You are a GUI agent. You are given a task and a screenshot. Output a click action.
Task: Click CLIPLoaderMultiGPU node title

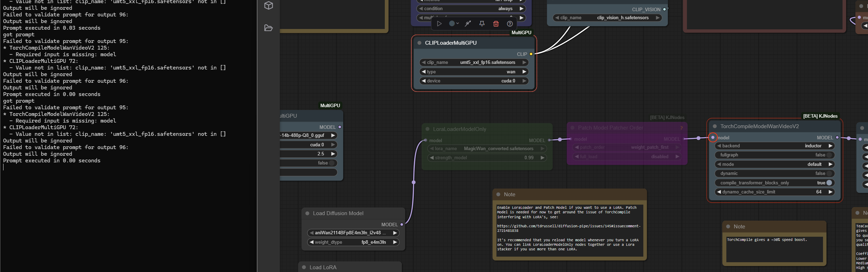451,43
